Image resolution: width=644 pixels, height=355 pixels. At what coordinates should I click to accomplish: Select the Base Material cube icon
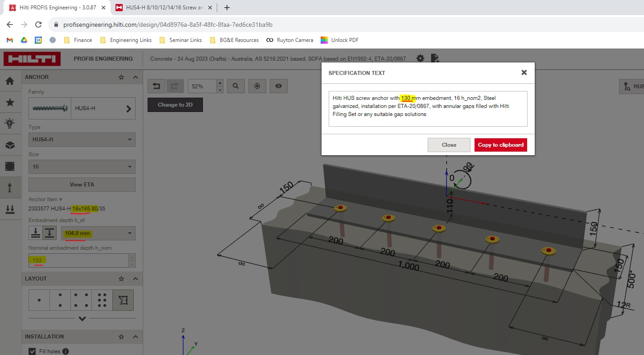click(11, 144)
